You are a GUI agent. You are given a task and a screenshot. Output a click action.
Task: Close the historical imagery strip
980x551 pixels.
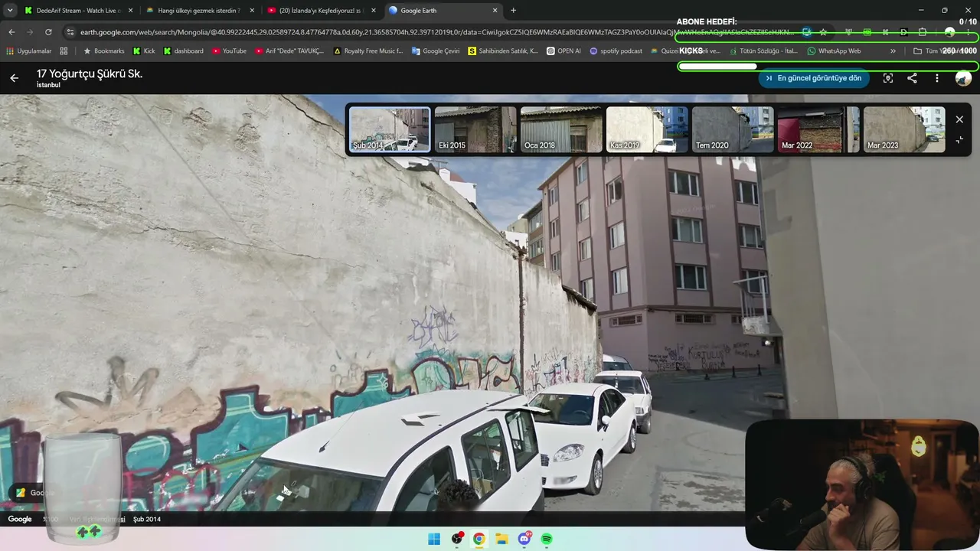coord(959,119)
